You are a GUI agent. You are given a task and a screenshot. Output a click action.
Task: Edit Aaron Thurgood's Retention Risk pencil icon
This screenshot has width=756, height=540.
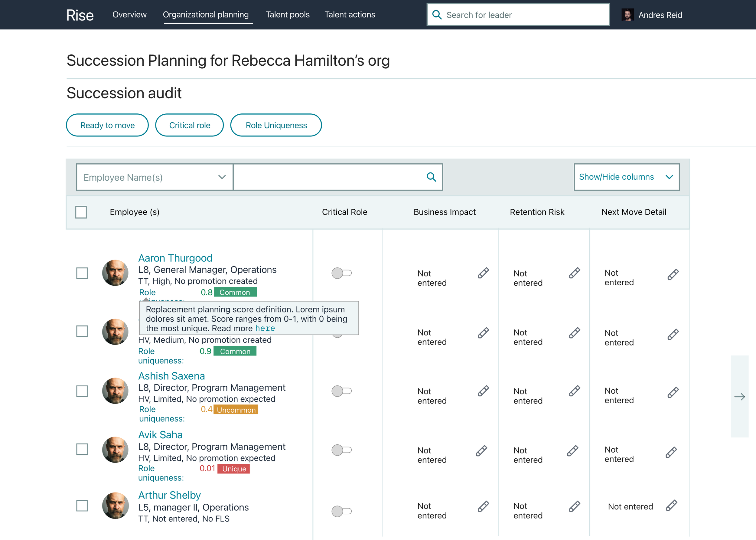coord(574,273)
